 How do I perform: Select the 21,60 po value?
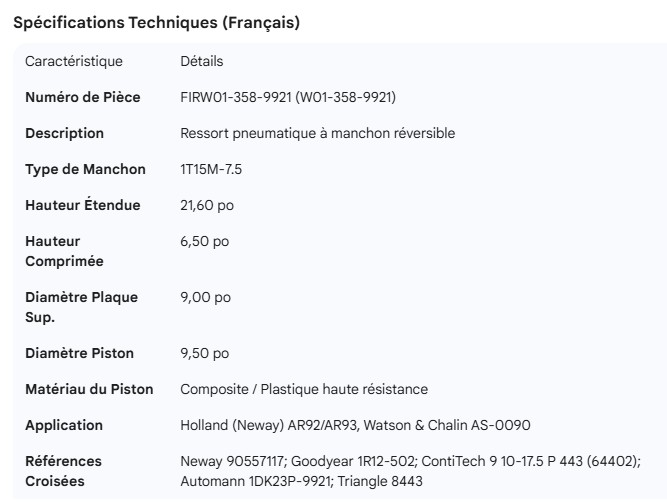206,206
